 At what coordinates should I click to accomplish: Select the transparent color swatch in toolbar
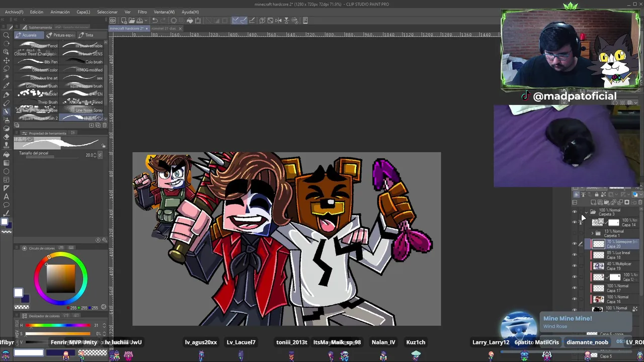coord(7,231)
